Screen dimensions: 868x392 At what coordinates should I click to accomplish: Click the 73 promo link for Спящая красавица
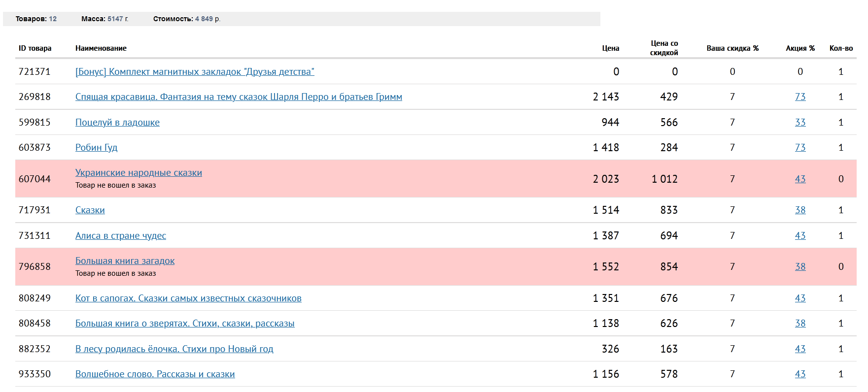[800, 97]
